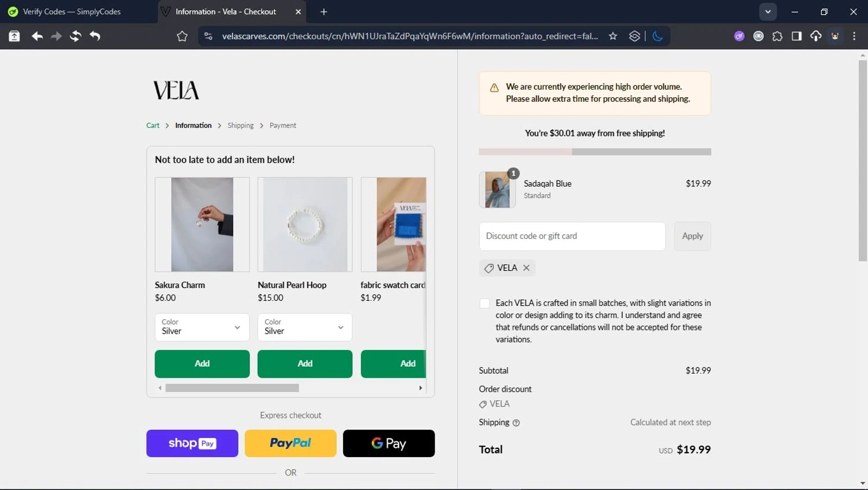868x490 pixels.
Task: Go to Cart breadcrumb
Action: click(153, 126)
